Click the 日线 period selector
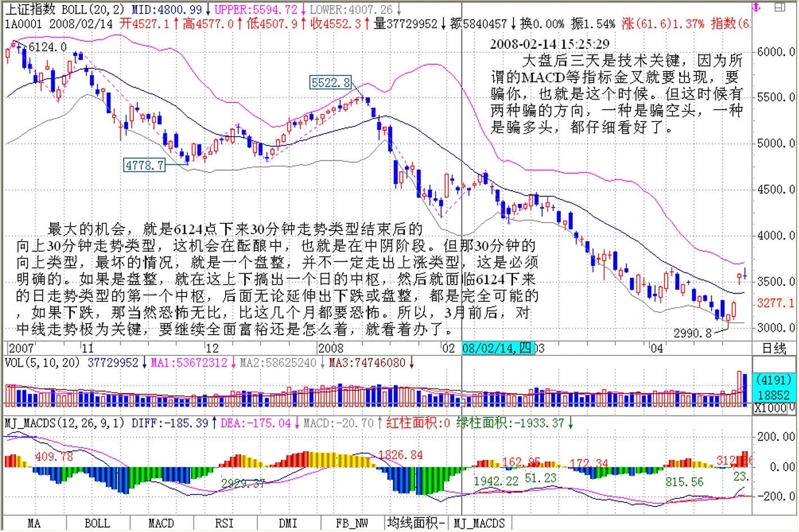This screenshot has height=532, width=799. coord(774,349)
